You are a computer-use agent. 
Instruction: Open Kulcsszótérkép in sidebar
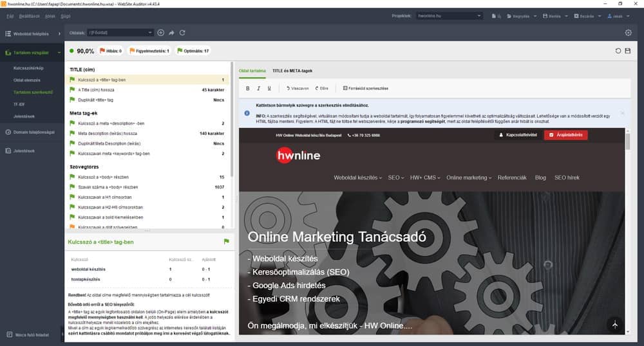(x=28, y=68)
